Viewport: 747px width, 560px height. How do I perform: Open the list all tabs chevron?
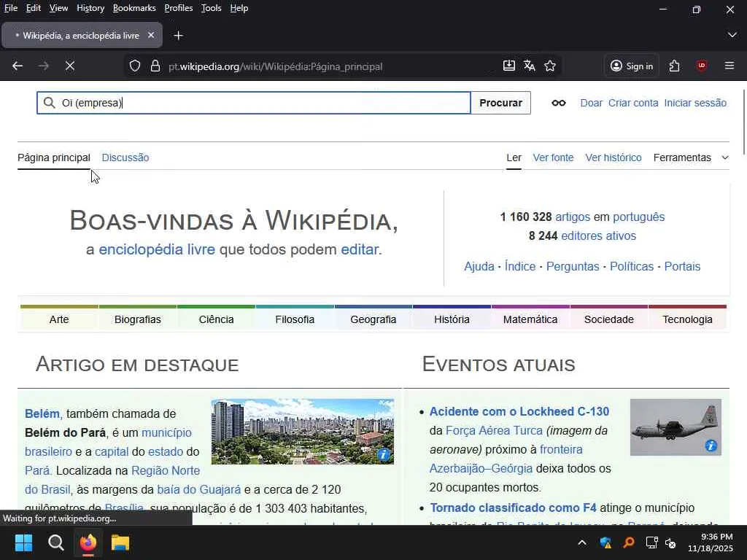(x=732, y=35)
